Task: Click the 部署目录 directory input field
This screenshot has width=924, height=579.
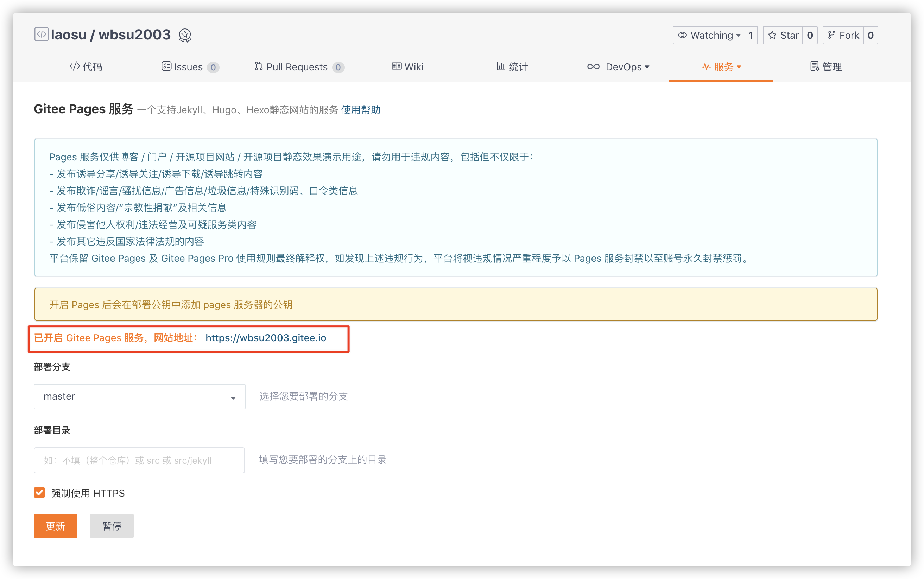Action: pyautogui.click(x=139, y=460)
